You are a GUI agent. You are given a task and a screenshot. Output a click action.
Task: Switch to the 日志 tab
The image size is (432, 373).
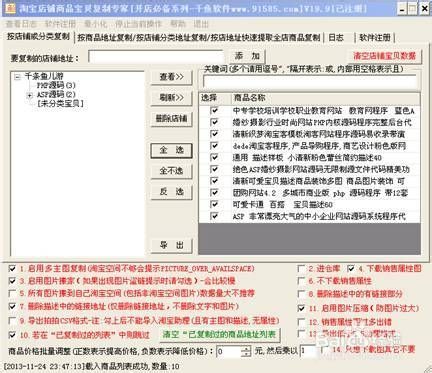click(336, 38)
